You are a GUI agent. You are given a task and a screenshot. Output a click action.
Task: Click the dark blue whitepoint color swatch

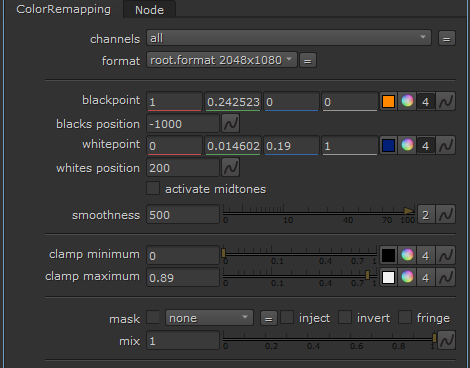click(388, 145)
